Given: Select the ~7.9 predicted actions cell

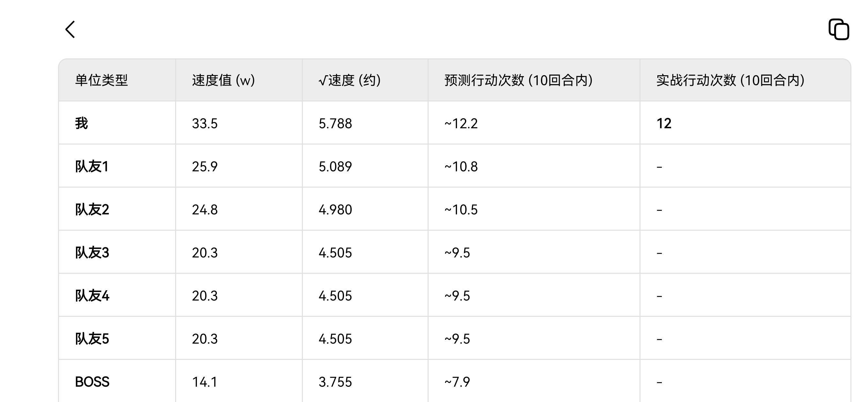Looking at the screenshot, I should click(457, 382).
